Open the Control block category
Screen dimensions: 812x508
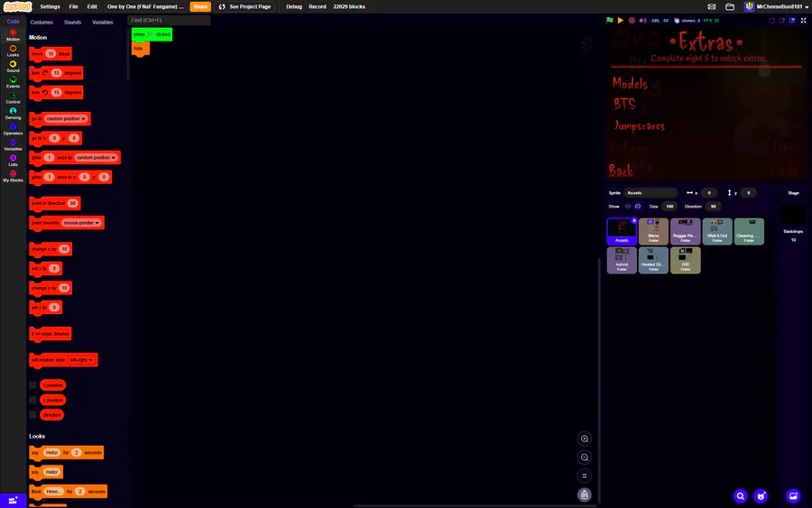(x=13, y=97)
